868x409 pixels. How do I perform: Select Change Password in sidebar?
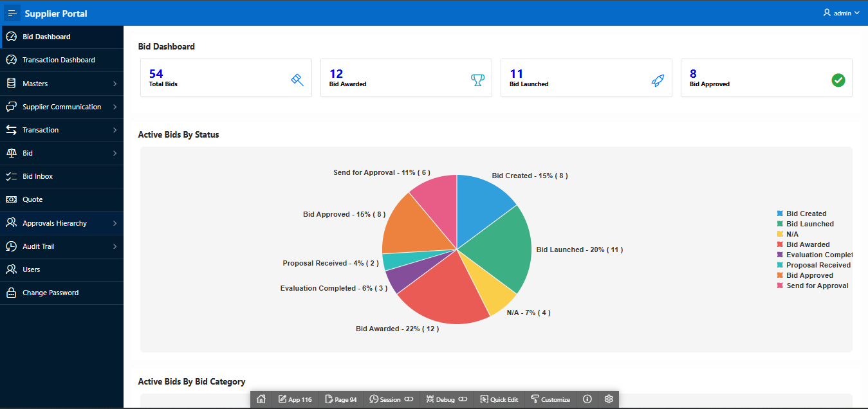pyautogui.click(x=50, y=293)
